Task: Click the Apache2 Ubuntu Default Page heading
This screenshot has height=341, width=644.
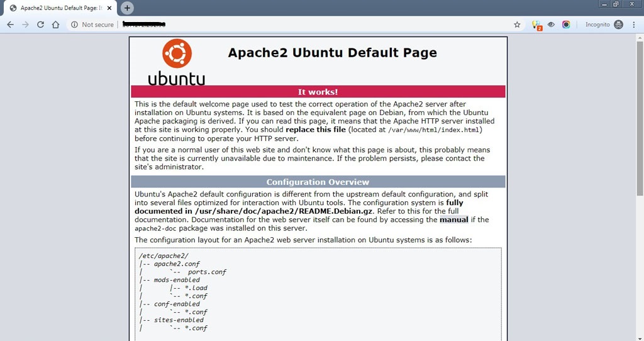Action: pos(332,53)
